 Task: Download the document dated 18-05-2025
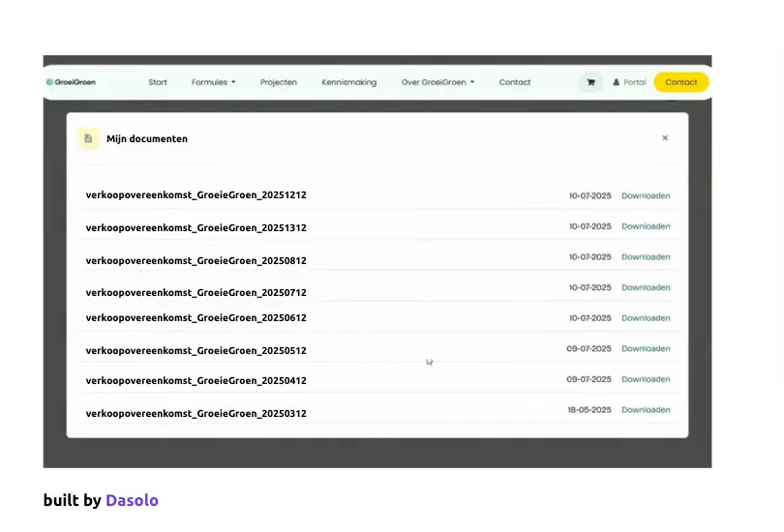click(646, 409)
